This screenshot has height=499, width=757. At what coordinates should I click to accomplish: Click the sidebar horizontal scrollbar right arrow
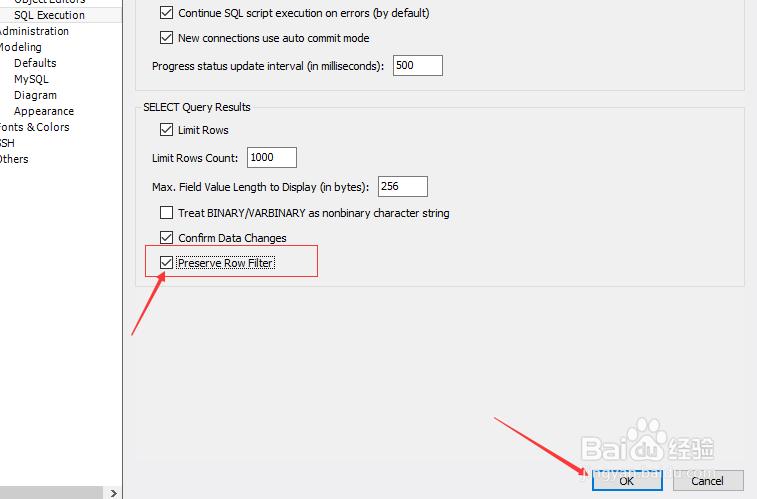[x=113, y=493]
